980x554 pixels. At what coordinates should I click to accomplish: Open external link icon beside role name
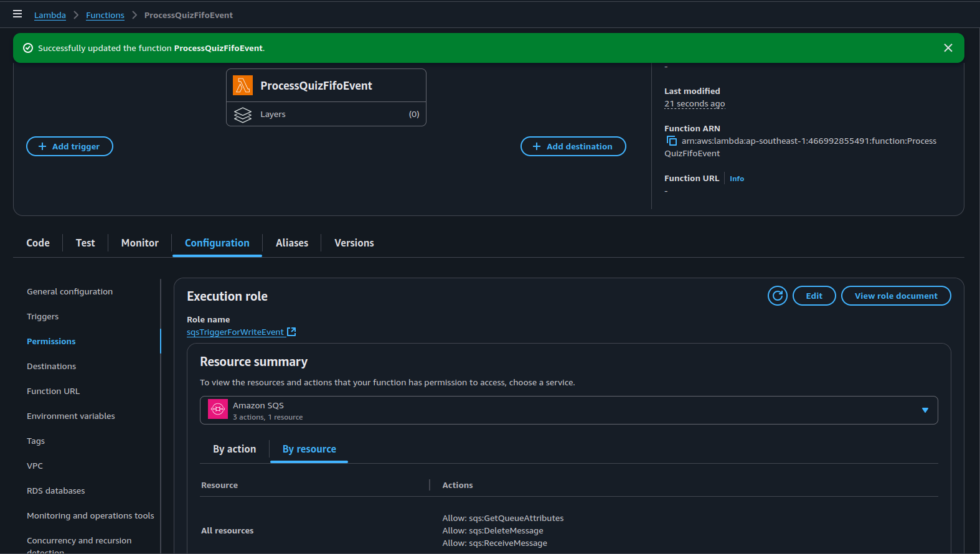click(291, 332)
